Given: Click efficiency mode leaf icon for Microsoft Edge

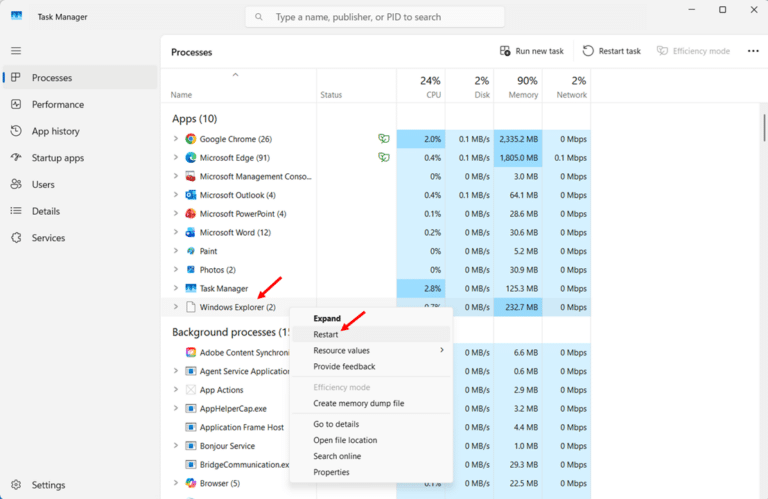Looking at the screenshot, I should click(384, 158).
